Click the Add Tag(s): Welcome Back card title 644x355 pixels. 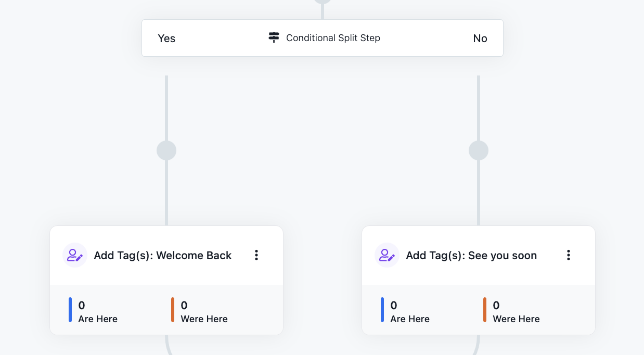[162, 255]
